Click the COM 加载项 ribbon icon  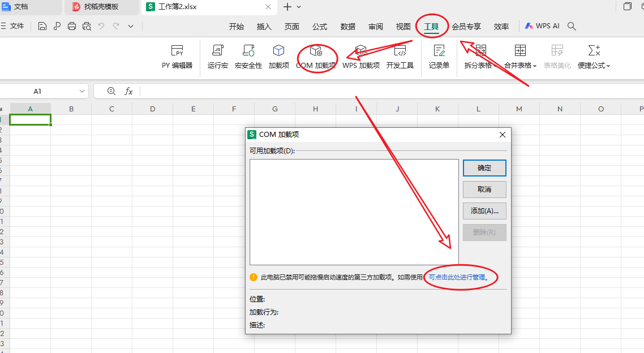(316, 57)
